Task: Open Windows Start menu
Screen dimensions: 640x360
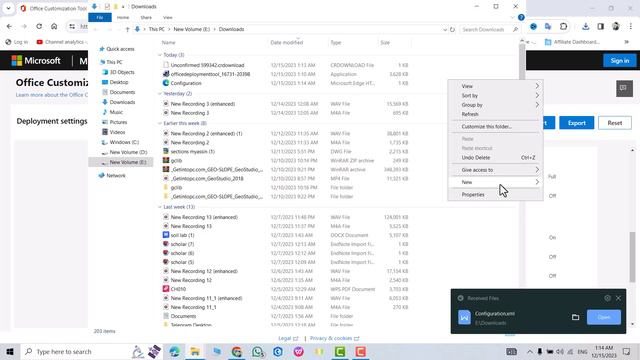Action: tap(10, 351)
